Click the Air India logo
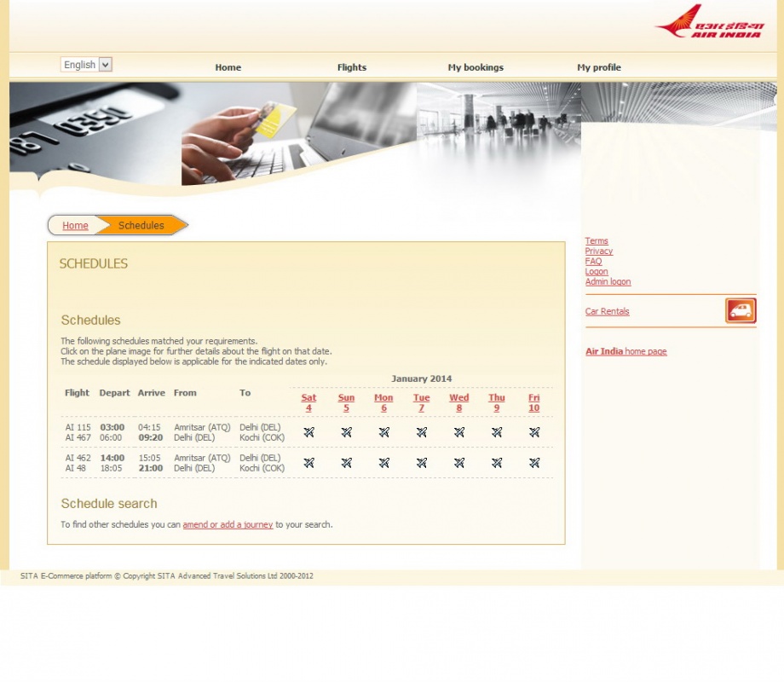The height and width of the screenshot is (682, 784). (x=709, y=21)
